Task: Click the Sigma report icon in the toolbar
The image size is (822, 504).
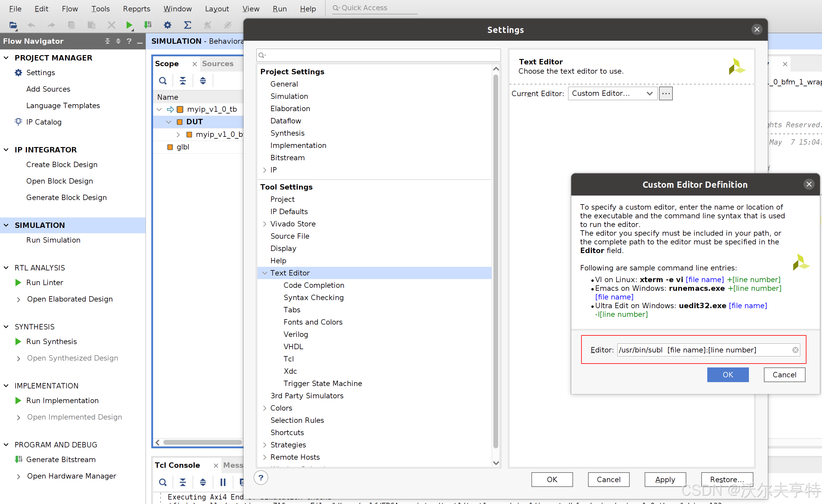Action: tap(188, 25)
